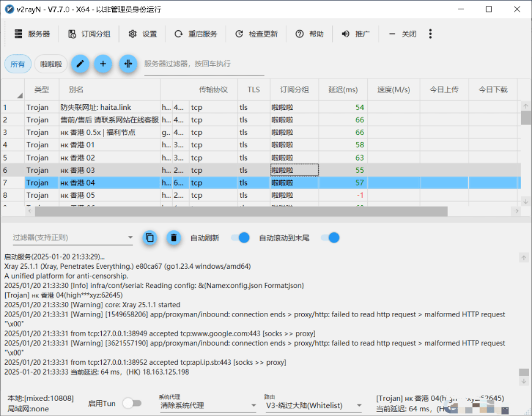
Task: Select the 啦啦啦 group filter button
Action: [51, 63]
